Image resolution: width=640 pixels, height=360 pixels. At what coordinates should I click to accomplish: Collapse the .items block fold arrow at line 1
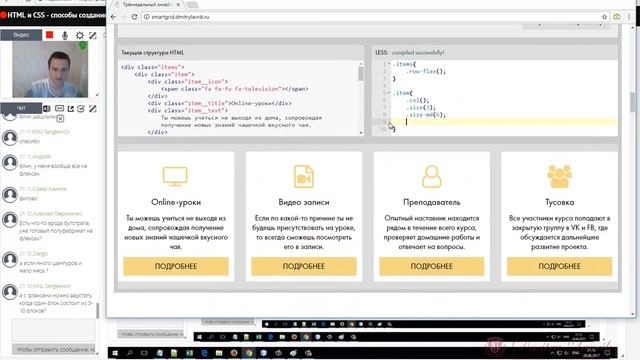coord(389,64)
